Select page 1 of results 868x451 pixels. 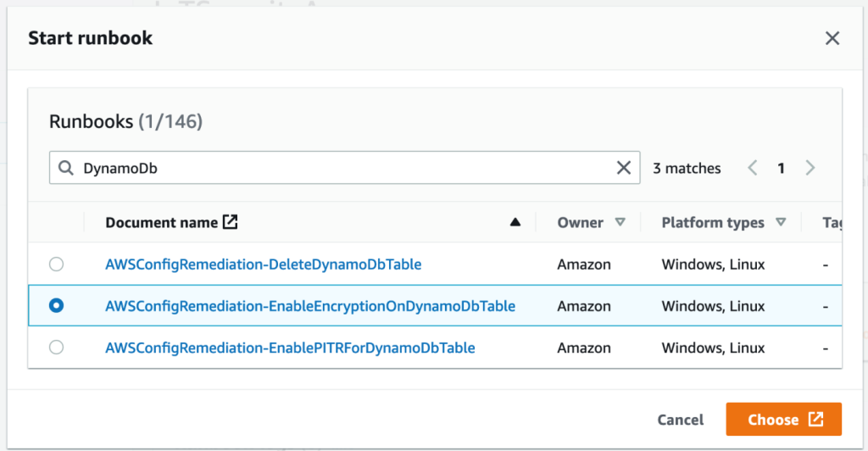tap(781, 168)
